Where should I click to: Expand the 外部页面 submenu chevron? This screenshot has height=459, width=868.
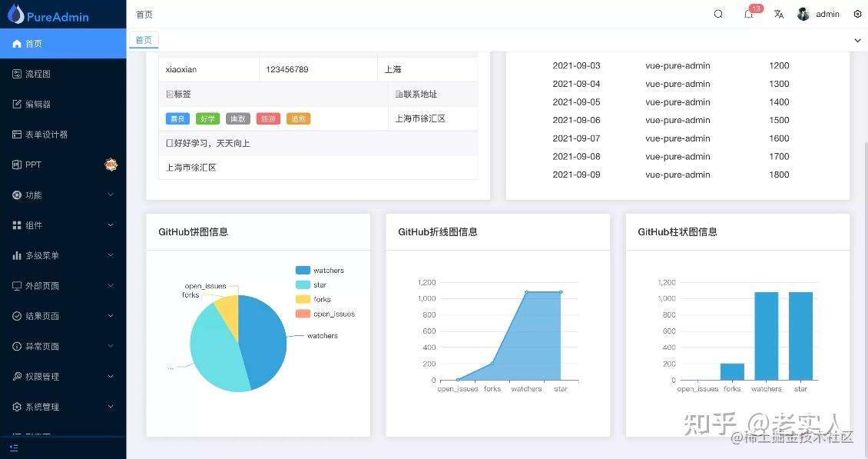(x=111, y=285)
